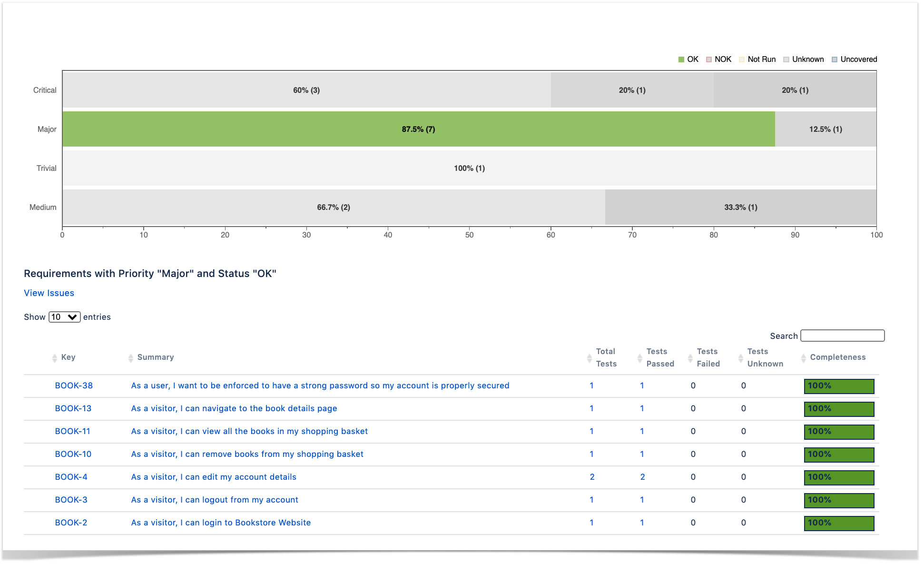Select the Major 87.5% (7) green bar
Image resolution: width=924 pixels, height=564 pixels.
tap(419, 129)
